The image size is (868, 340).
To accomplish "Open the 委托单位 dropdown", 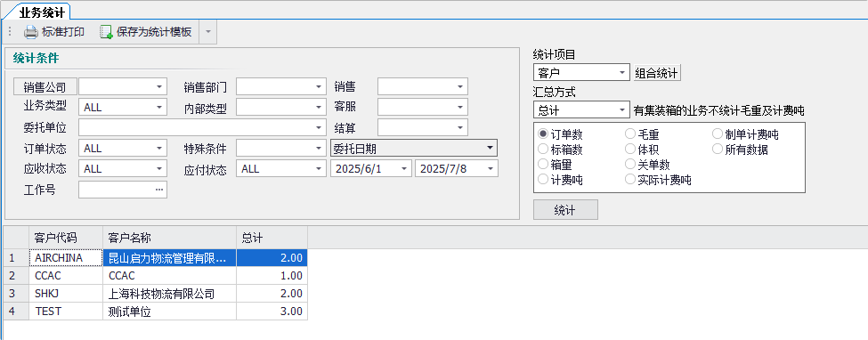I will [x=319, y=128].
